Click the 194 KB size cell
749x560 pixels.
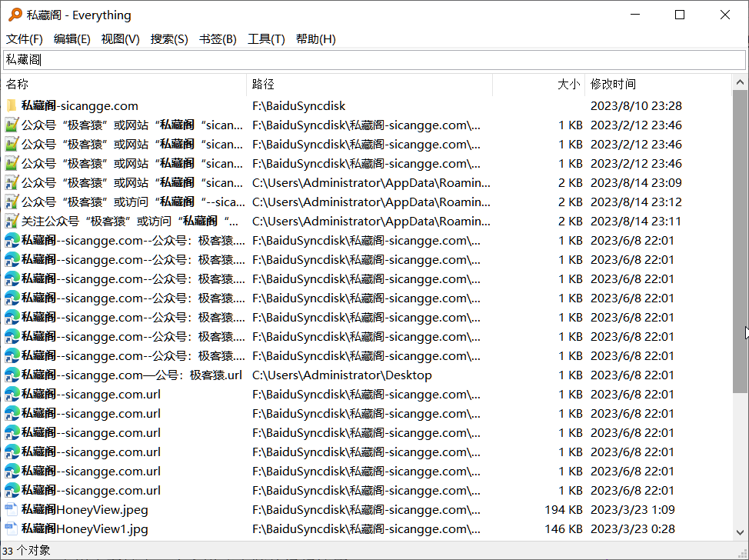564,510
